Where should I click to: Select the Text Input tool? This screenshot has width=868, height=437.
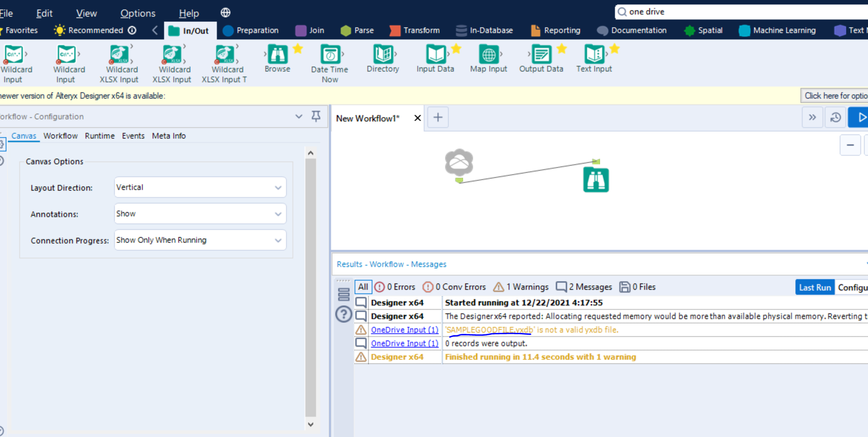tap(594, 58)
